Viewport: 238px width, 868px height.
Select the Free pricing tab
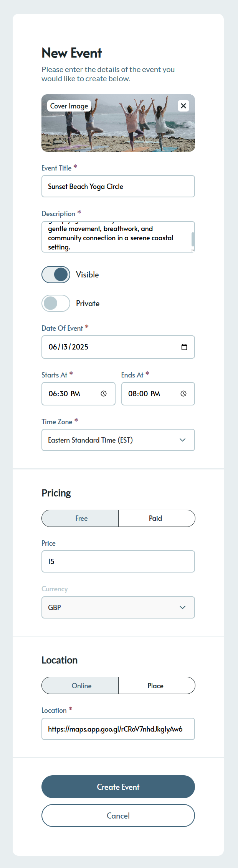[x=81, y=518]
